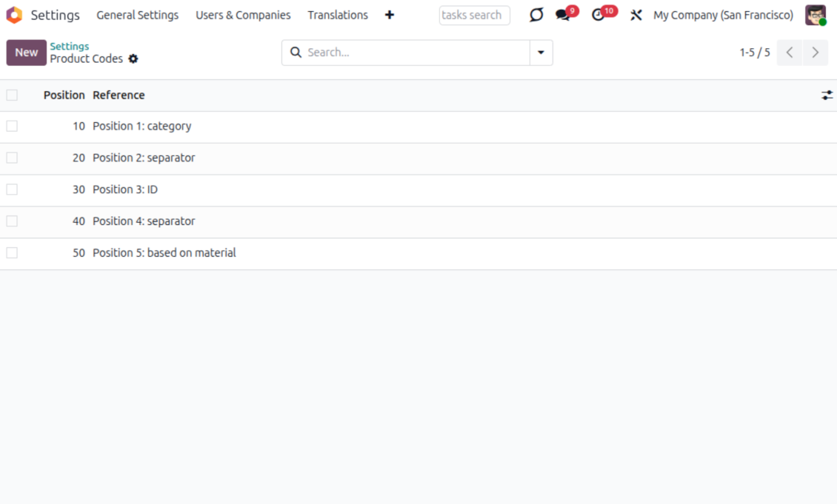Click the user avatar in top right
The image size is (837, 504).
[815, 16]
